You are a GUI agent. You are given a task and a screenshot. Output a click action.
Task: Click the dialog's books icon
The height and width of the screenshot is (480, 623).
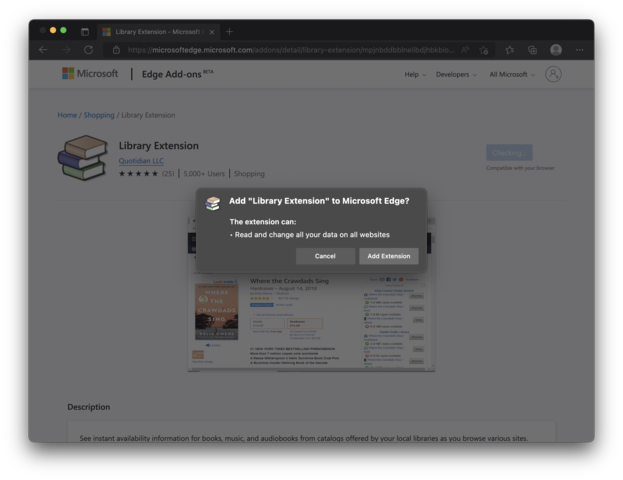pos(213,203)
